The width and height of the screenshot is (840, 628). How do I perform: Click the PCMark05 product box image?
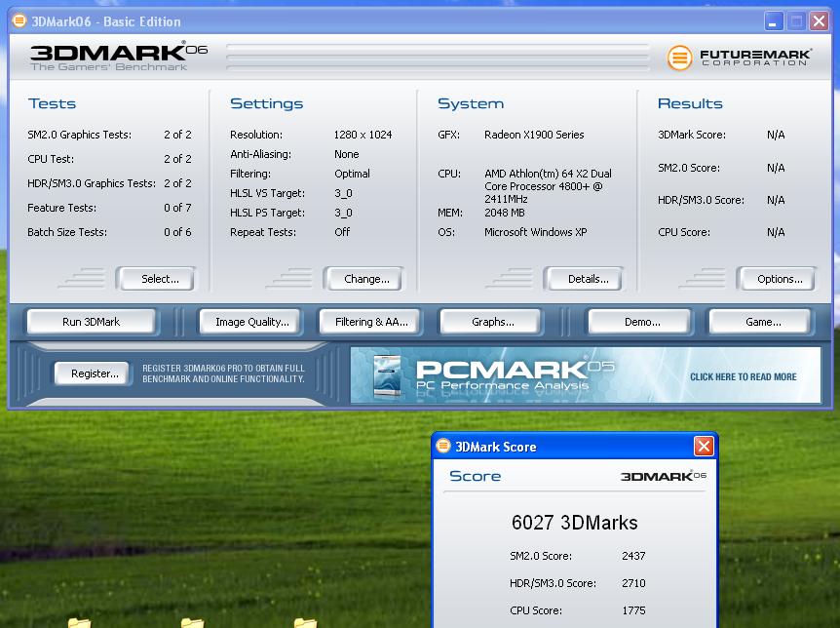point(387,375)
